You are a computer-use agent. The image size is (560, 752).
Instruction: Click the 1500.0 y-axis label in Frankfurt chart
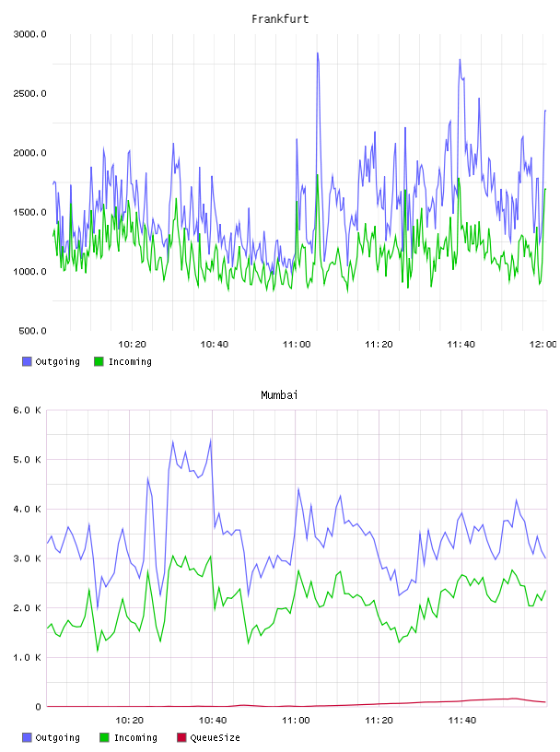tap(29, 213)
